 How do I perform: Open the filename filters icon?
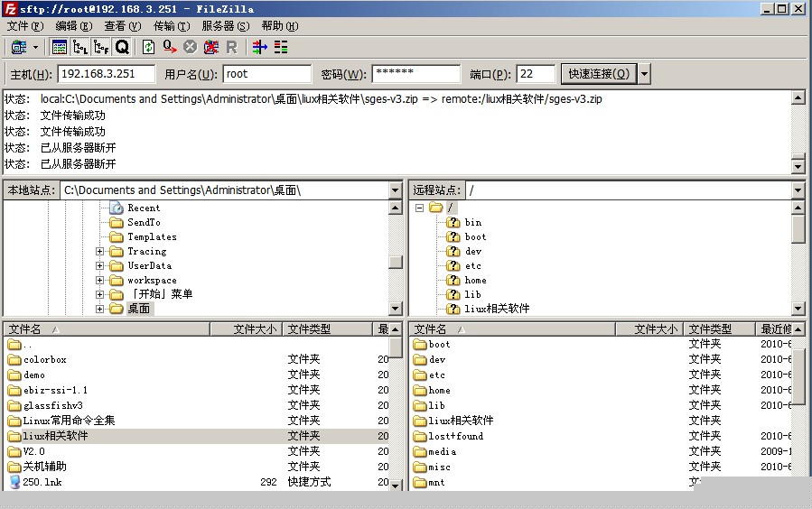[260, 48]
